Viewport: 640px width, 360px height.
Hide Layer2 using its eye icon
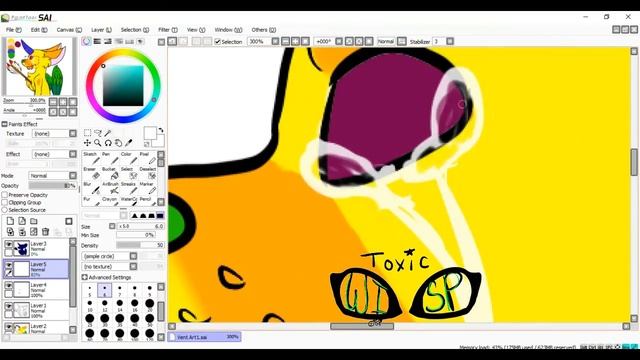(8, 326)
